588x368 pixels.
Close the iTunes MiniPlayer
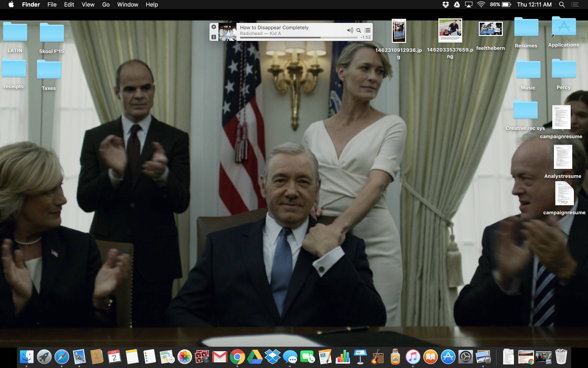[214, 27]
